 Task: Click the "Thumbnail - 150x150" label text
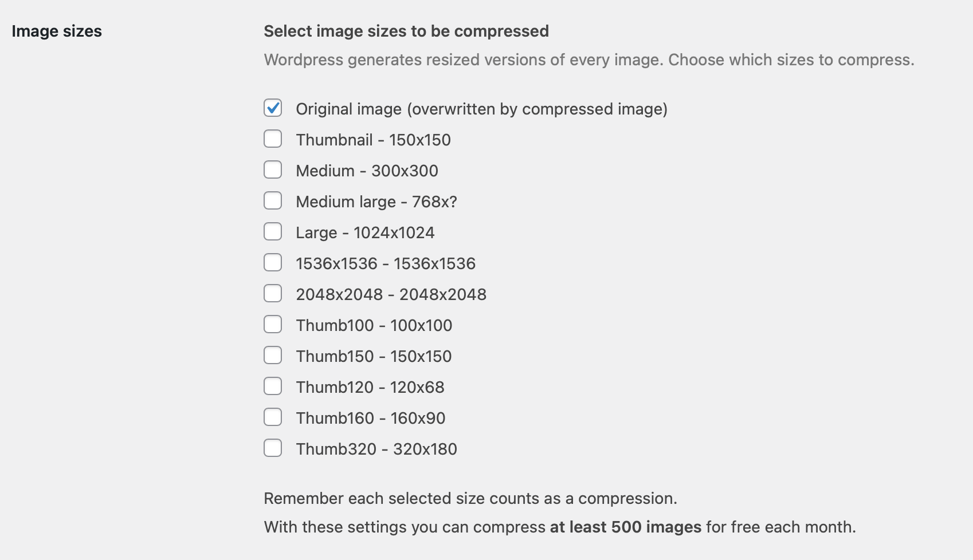tap(373, 140)
